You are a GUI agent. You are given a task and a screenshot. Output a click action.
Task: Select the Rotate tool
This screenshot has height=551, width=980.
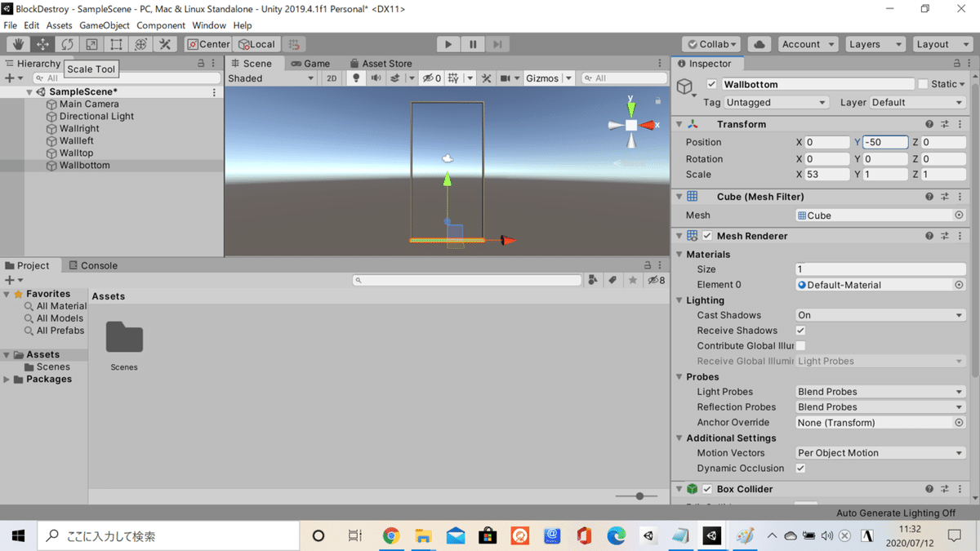67,44
